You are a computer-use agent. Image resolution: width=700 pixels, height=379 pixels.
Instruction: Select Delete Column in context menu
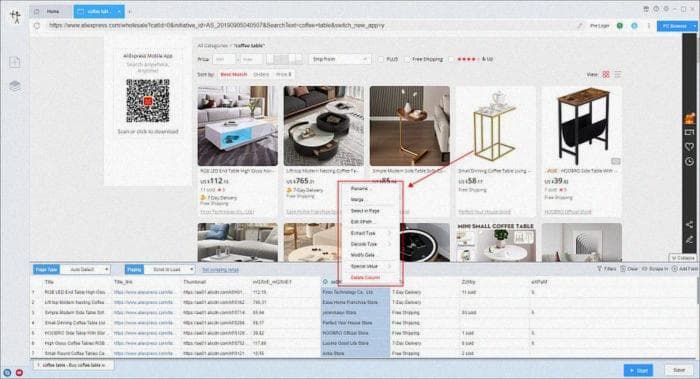(365, 278)
